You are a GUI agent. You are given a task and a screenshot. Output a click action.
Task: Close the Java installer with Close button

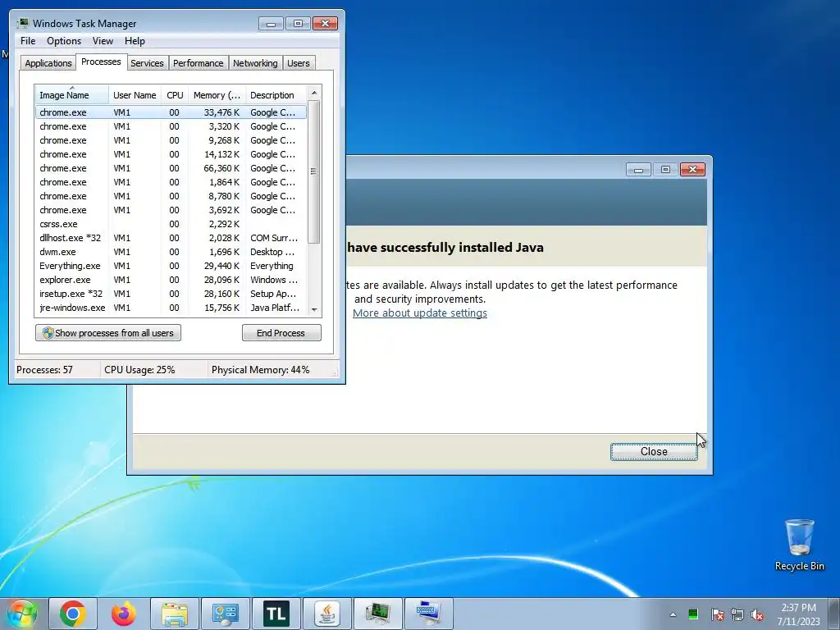tap(654, 452)
